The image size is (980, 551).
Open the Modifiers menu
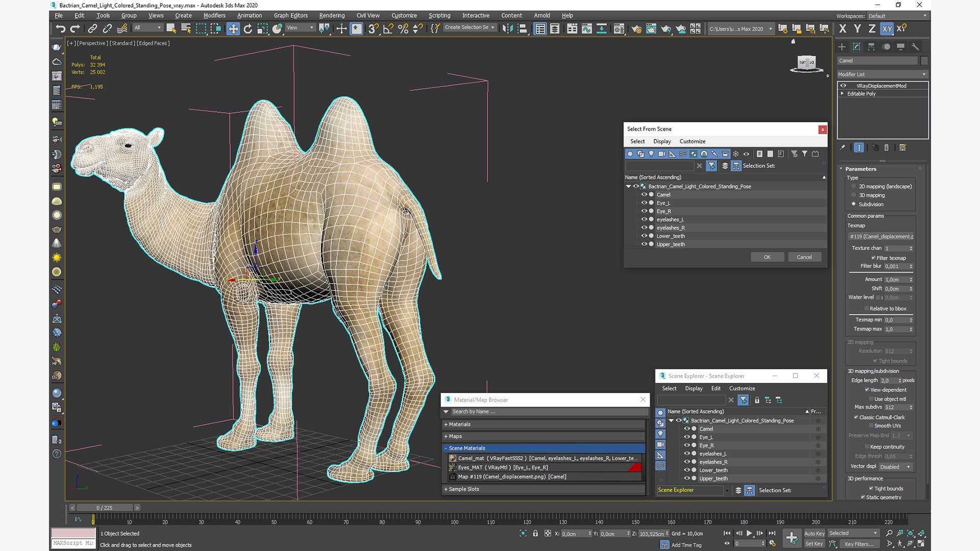pyautogui.click(x=214, y=15)
